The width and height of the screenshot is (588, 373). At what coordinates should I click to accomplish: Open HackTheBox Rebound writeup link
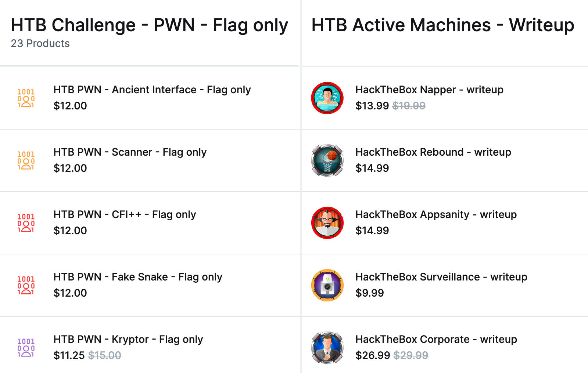tap(433, 152)
